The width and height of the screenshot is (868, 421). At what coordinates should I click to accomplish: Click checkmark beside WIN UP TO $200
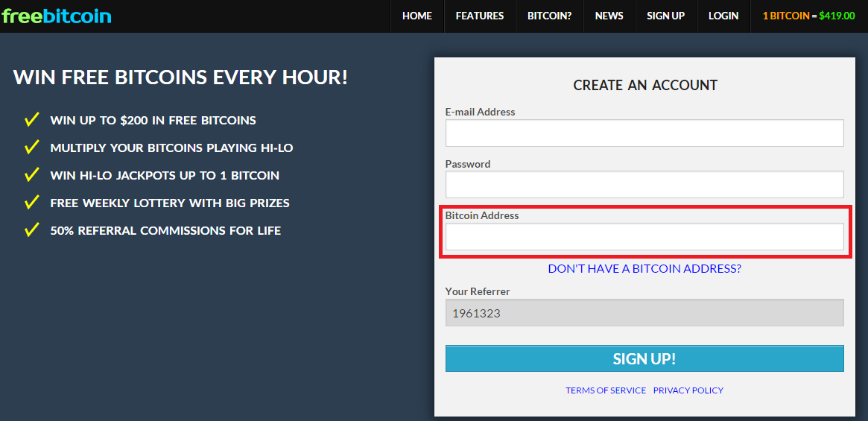coord(31,119)
